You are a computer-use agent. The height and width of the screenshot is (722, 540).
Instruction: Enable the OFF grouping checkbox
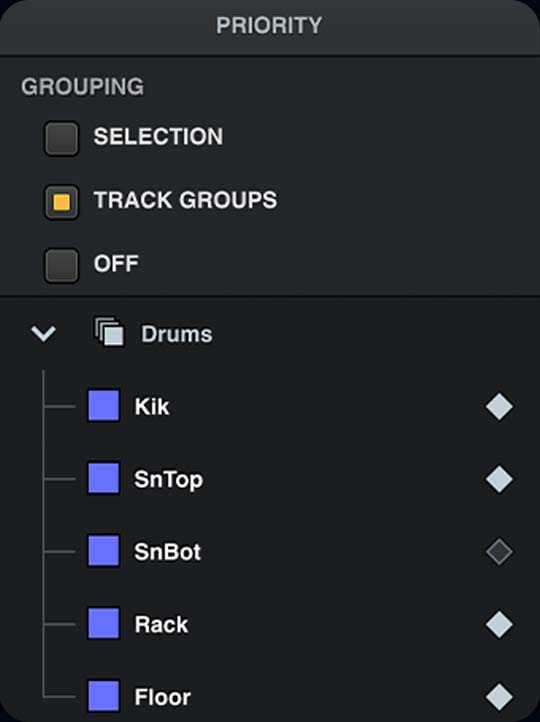click(62, 265)
